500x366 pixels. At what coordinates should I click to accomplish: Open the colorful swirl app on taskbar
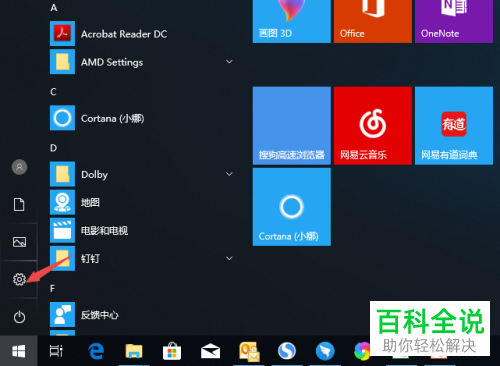[x=362, y=351]
